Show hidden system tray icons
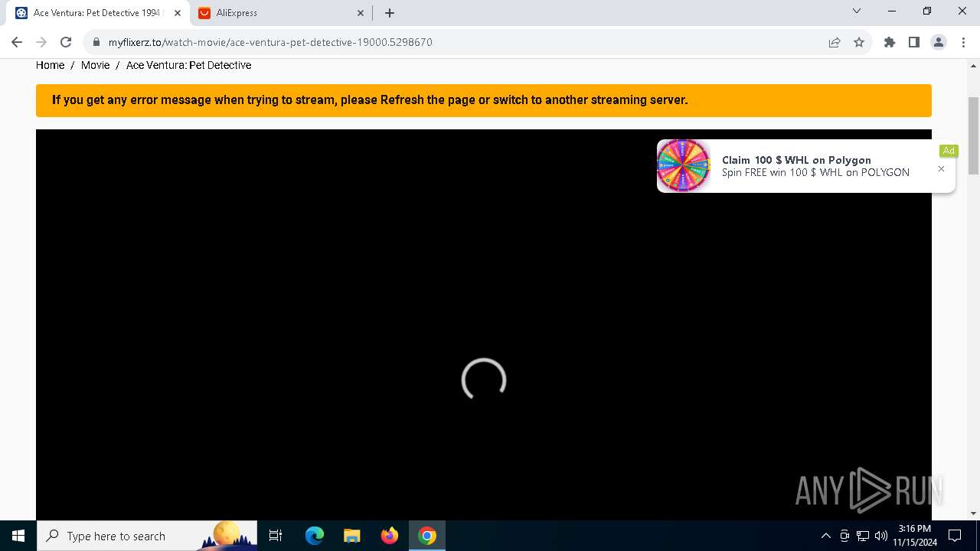This screenshot has width=980, height=551. [825, 536]
